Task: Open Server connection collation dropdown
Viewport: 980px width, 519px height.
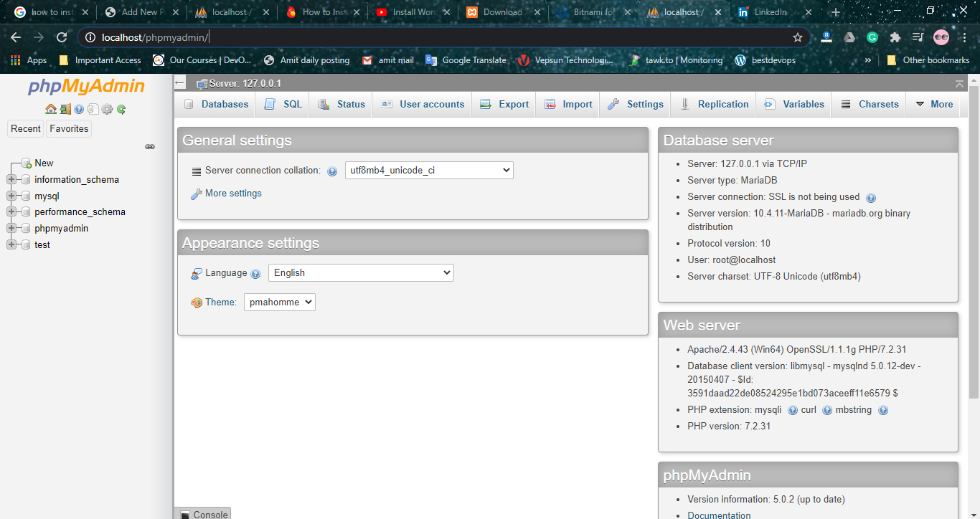Action: pos(429,171)
